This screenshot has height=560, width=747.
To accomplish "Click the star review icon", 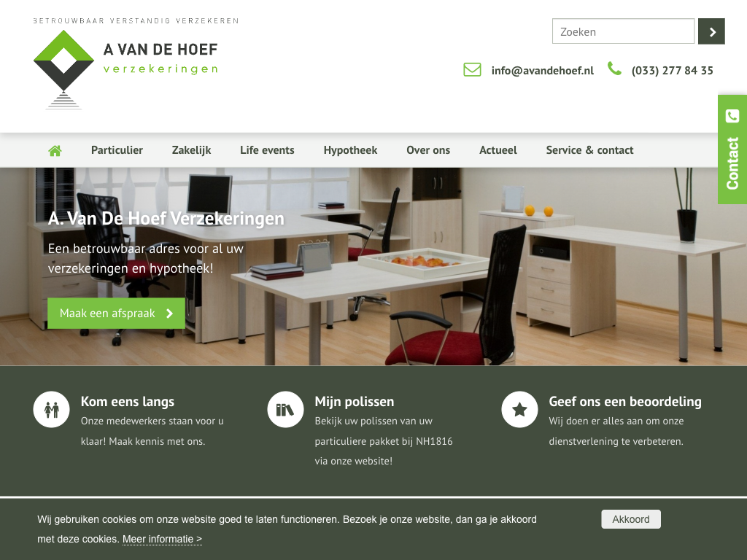I will coord(519,410).
